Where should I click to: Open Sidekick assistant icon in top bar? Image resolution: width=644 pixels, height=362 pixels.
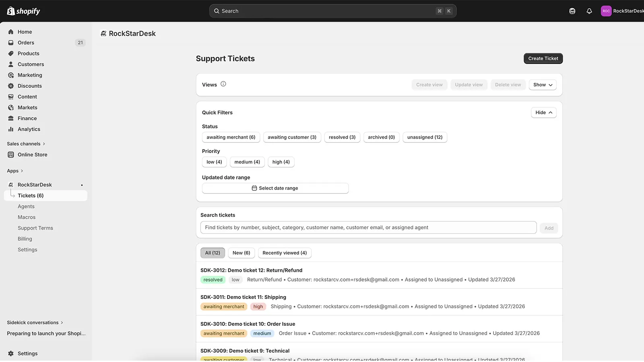pos(572,11)
